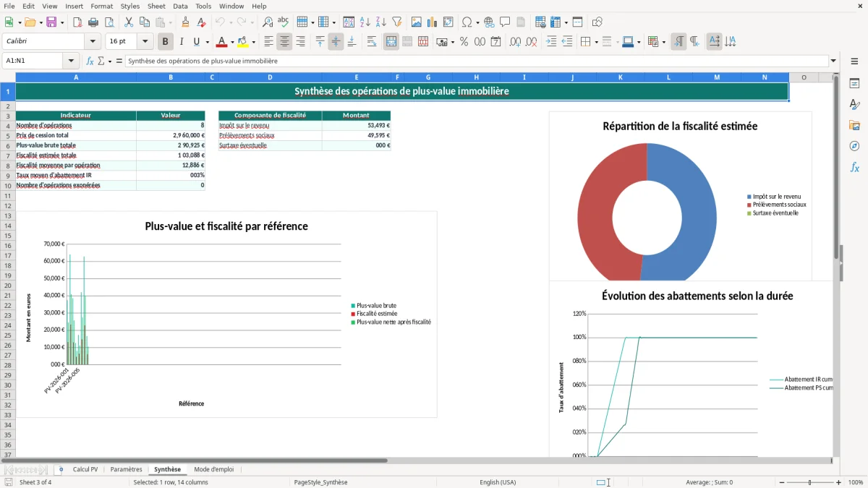Run the spelling check icon
The width and height of the screenshot is (868, 488).
click(x=284, y=22)
